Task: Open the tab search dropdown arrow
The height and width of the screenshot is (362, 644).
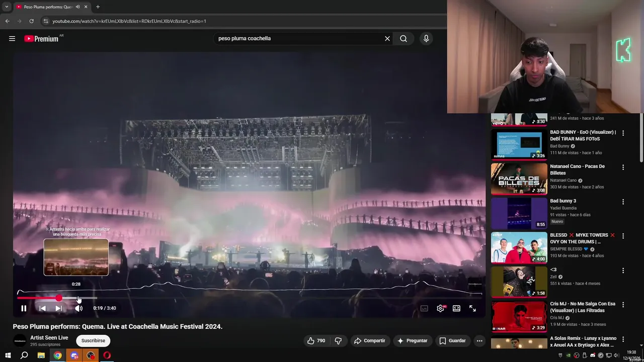Action: coord(6,7)
